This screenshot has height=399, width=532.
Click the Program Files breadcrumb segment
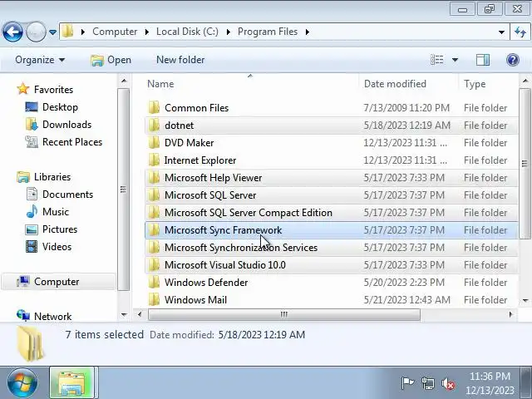pyautogui.click(x=268, y=32)
